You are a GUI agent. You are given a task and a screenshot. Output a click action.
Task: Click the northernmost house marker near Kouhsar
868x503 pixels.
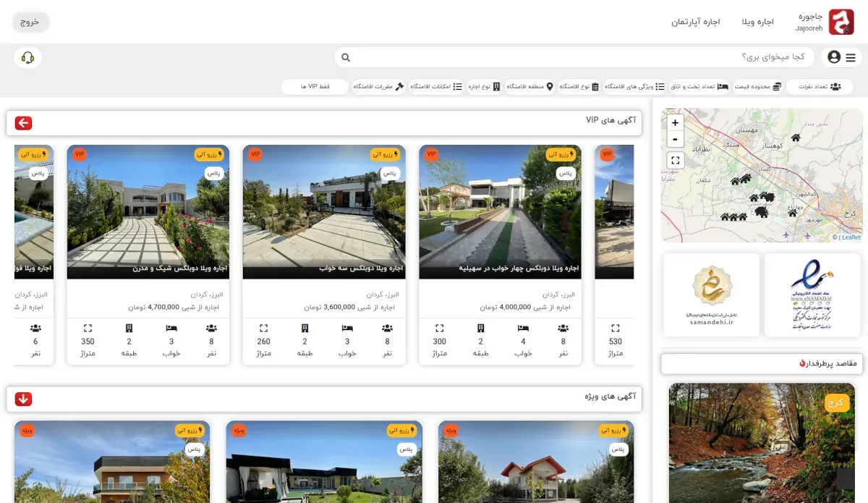click(796, 138)
